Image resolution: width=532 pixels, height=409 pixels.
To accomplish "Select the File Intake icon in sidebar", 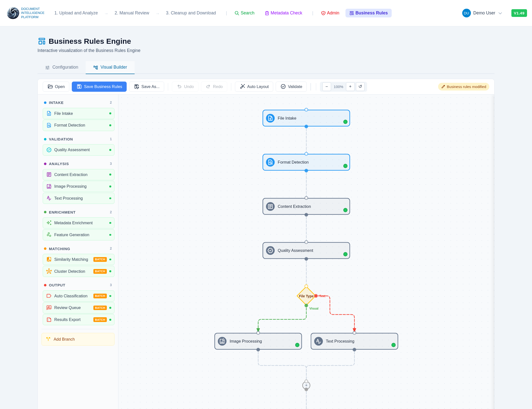I will 49,113.
